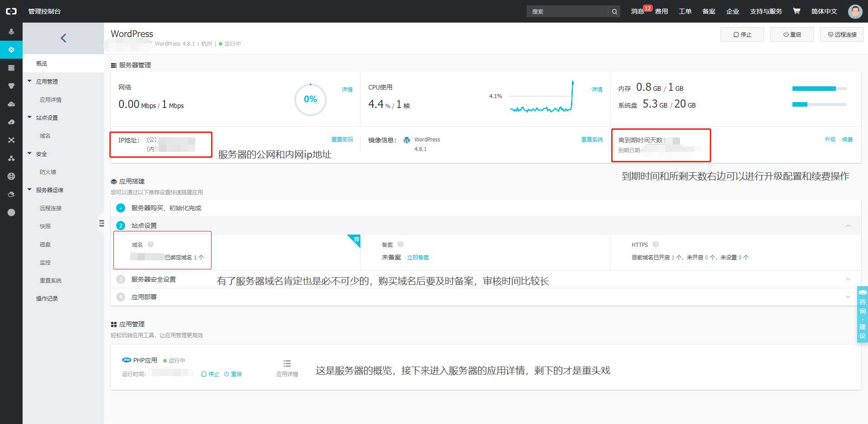Click the three-node cluster icon in left rail
This screenshot has width=868, height=424.
tap(11, 158)
